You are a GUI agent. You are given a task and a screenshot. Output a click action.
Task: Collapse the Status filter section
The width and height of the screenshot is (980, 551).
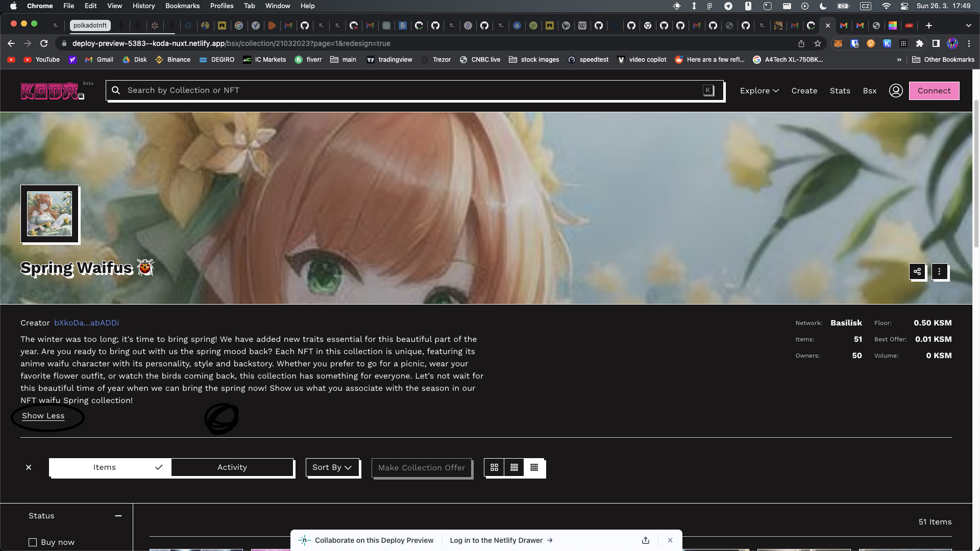[x=118, y=516]
